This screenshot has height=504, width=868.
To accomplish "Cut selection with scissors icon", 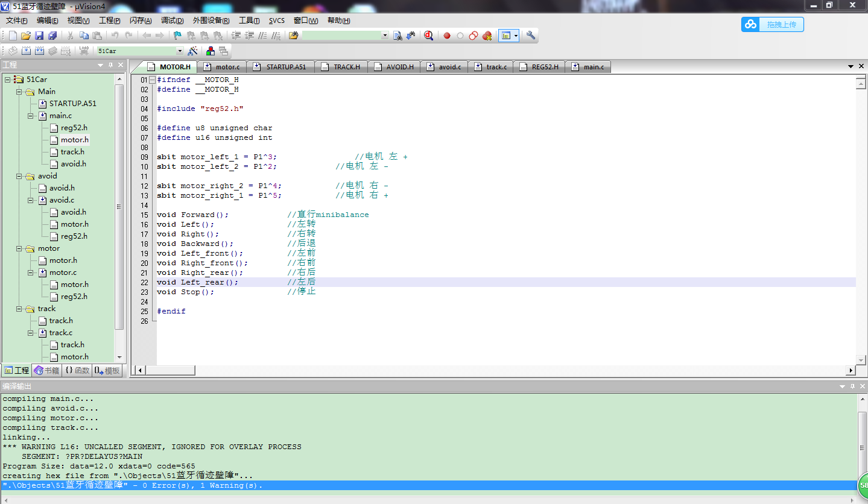I will click(71, 36).
